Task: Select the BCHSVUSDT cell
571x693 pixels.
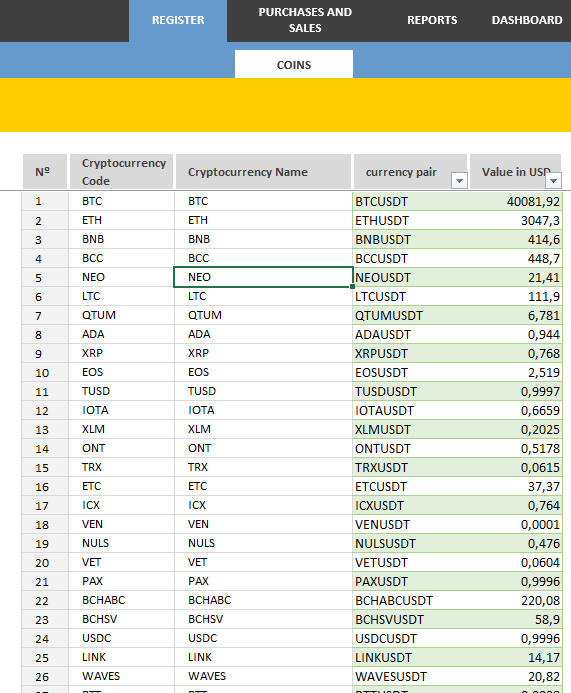Action: coord(411,620)
